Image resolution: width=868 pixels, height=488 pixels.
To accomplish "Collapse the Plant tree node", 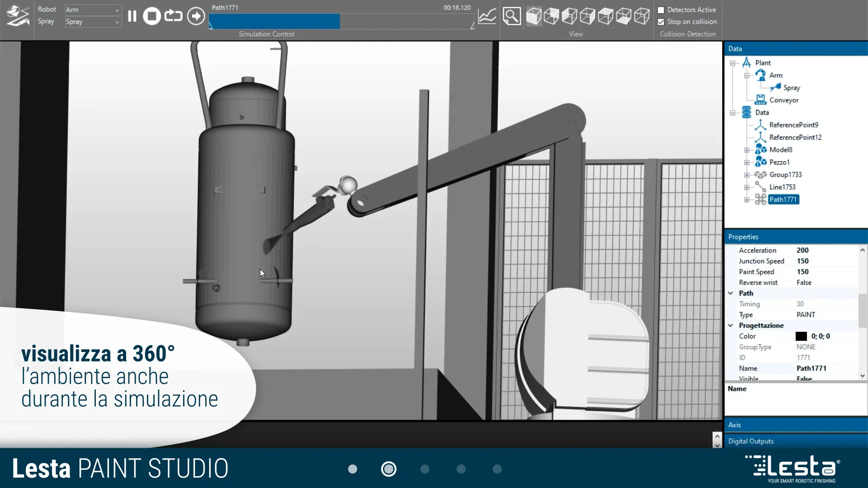I will click(x=733, y=63).
